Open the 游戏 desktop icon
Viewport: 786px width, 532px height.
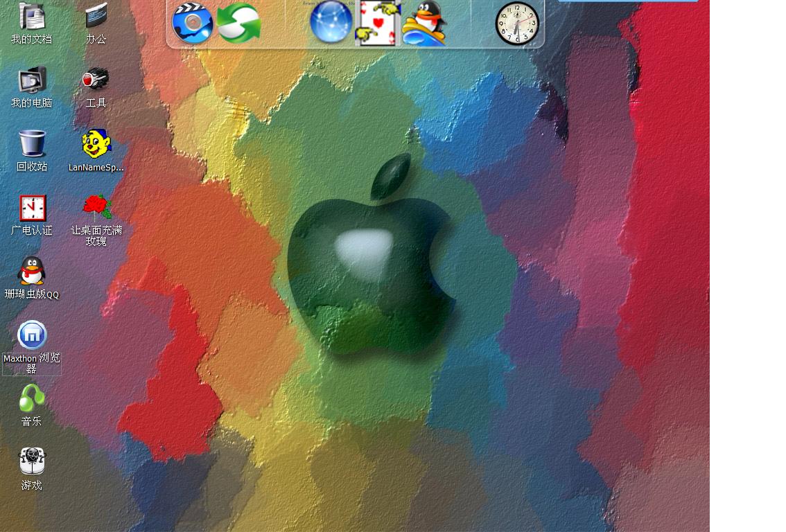[32, 461]
